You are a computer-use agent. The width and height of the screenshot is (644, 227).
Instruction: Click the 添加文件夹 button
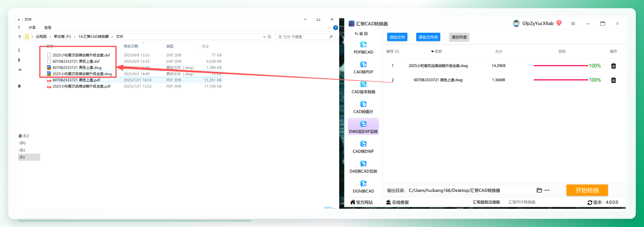[x=428, y=37]
